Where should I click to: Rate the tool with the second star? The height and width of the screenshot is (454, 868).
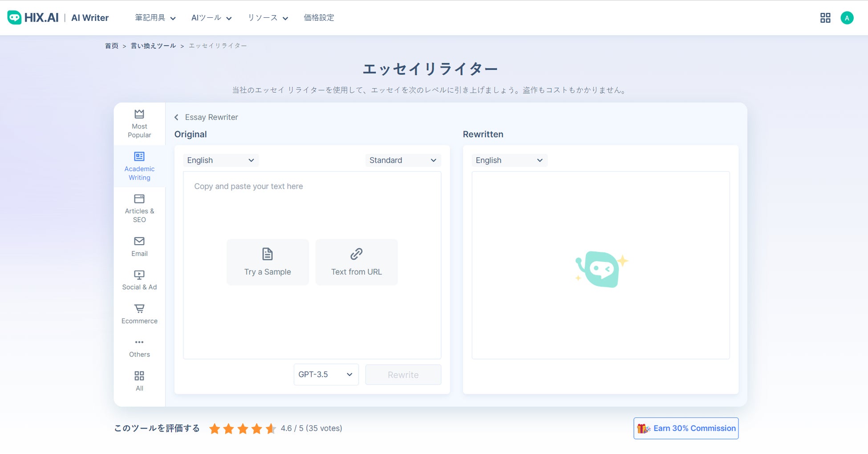(229, 429)
